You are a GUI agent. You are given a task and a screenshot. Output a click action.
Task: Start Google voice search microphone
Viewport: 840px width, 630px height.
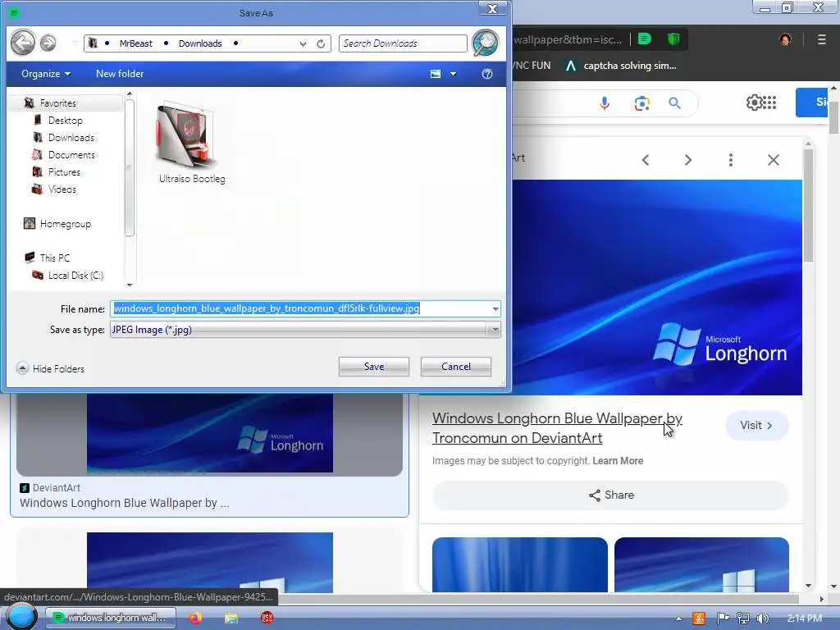click(605, 103)
